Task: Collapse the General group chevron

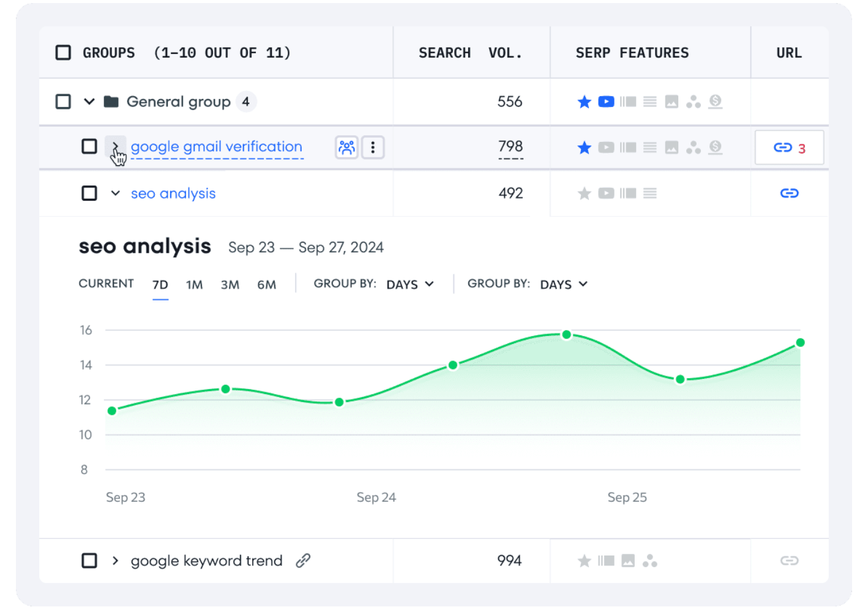Action: click(89, 102)
